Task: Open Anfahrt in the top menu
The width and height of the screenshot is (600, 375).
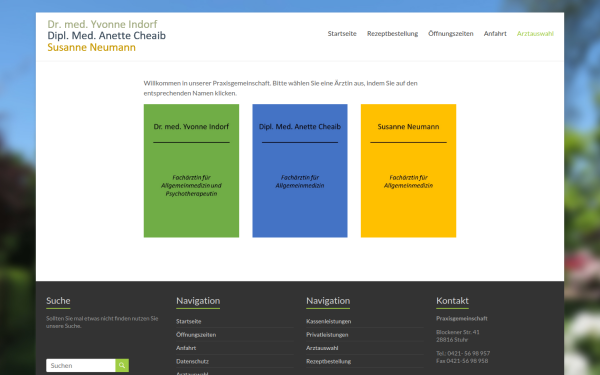Action: point(495,34)
